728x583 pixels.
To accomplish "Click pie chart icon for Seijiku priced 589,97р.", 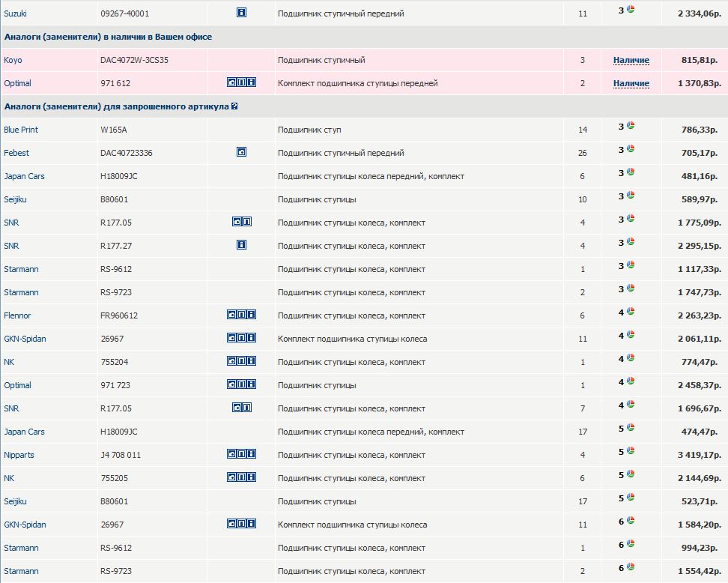I will coord(631,195).
